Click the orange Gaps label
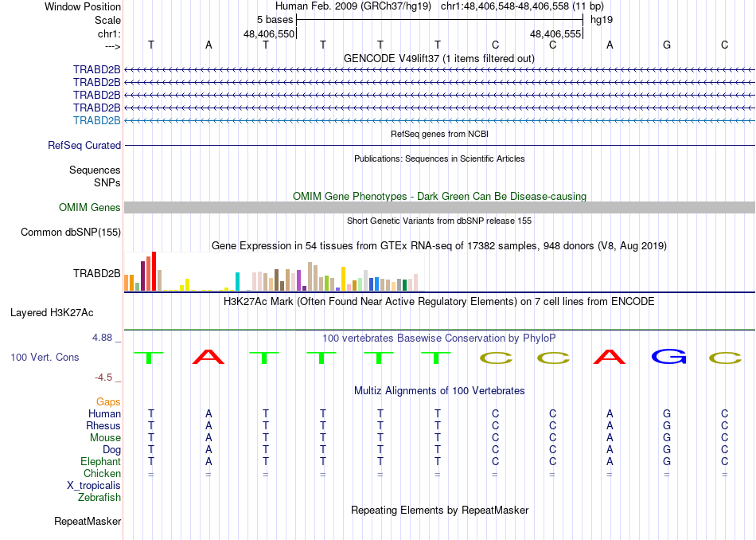 point(108,402)
